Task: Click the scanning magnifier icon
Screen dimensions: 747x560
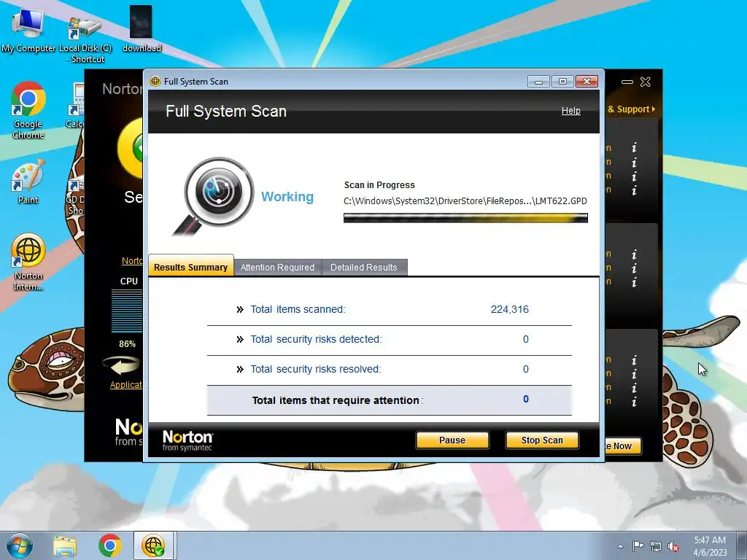Action: tap(214, 195)
